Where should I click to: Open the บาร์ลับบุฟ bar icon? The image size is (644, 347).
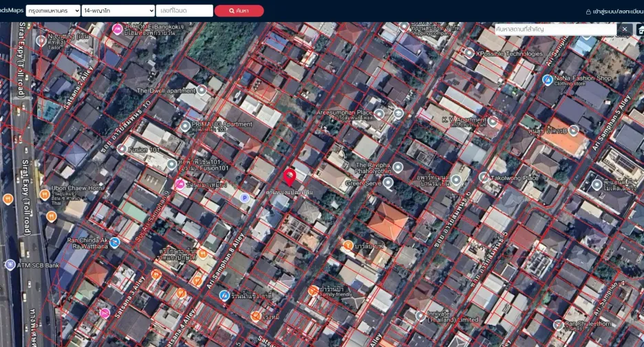[x=348, y=246]
